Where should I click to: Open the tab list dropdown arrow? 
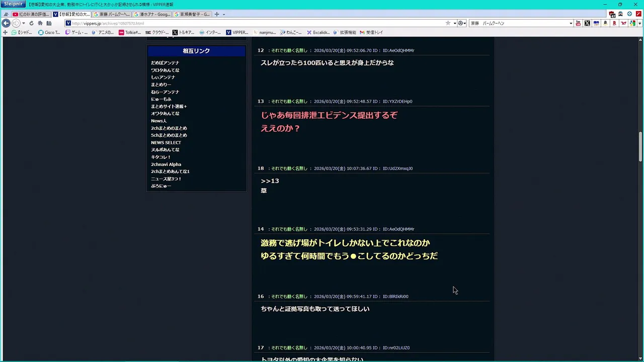coord(224,14)
